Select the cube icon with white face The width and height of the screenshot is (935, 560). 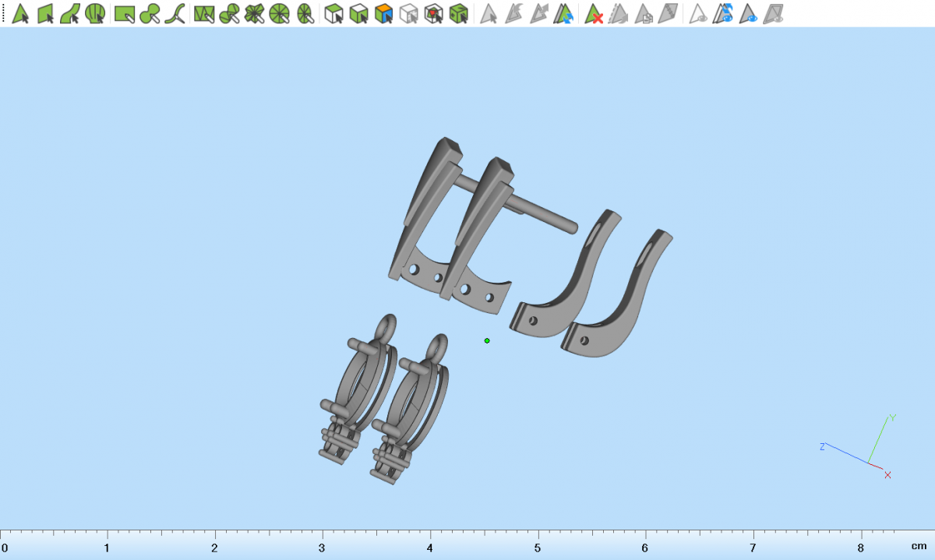pyautogui.click(x=333, y=13)
